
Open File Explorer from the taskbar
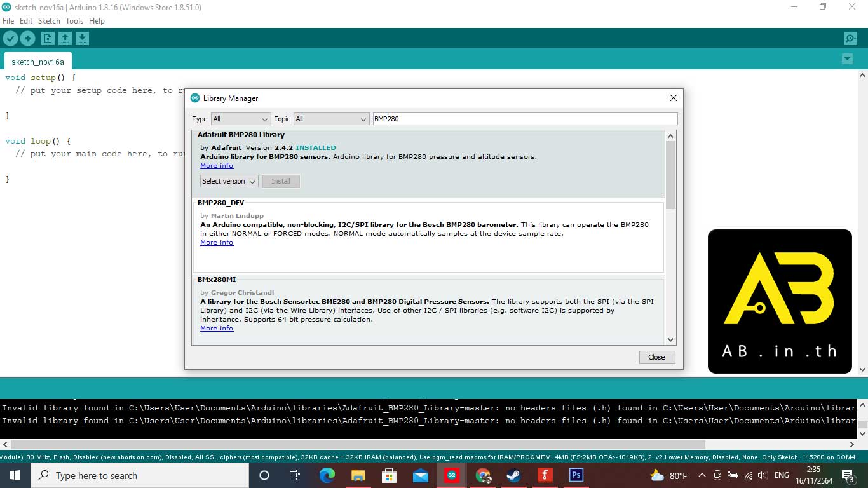click(358, 475)
